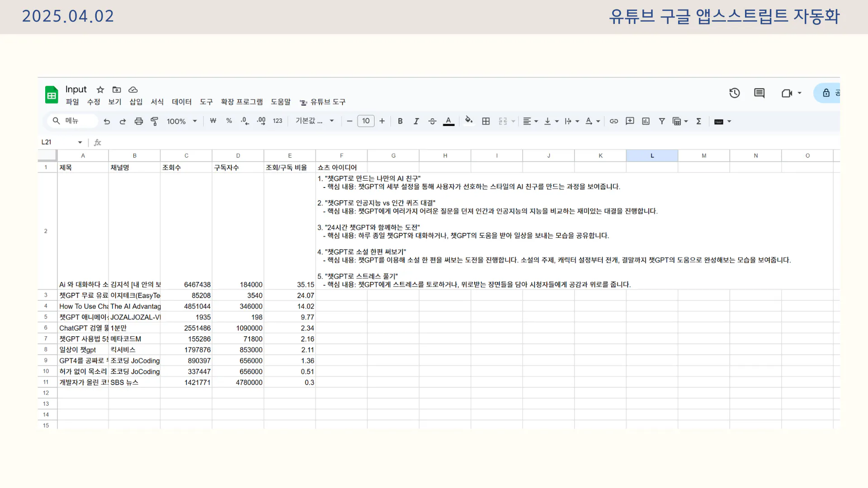Insert comment using plus-bubble icon
This screenshot has height=488, width=868.
(x=630, y=121)
